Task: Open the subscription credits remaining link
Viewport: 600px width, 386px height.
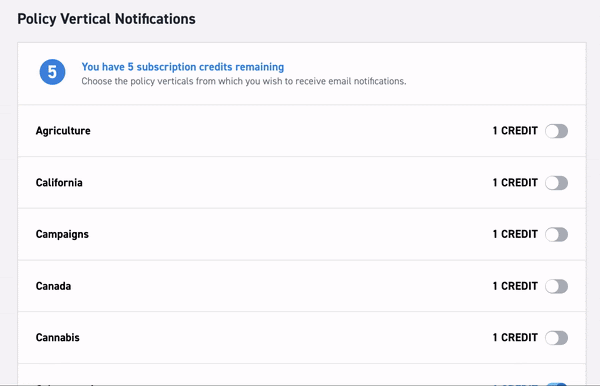Action: click(x=183, y=67)
